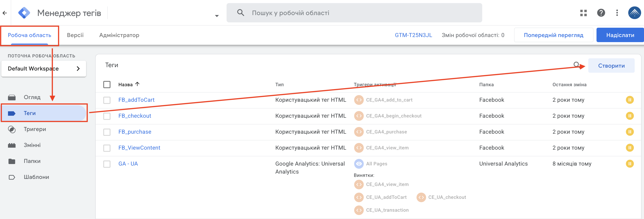
Task: Open the help question mark icon
Action: [x=601, y=13]
